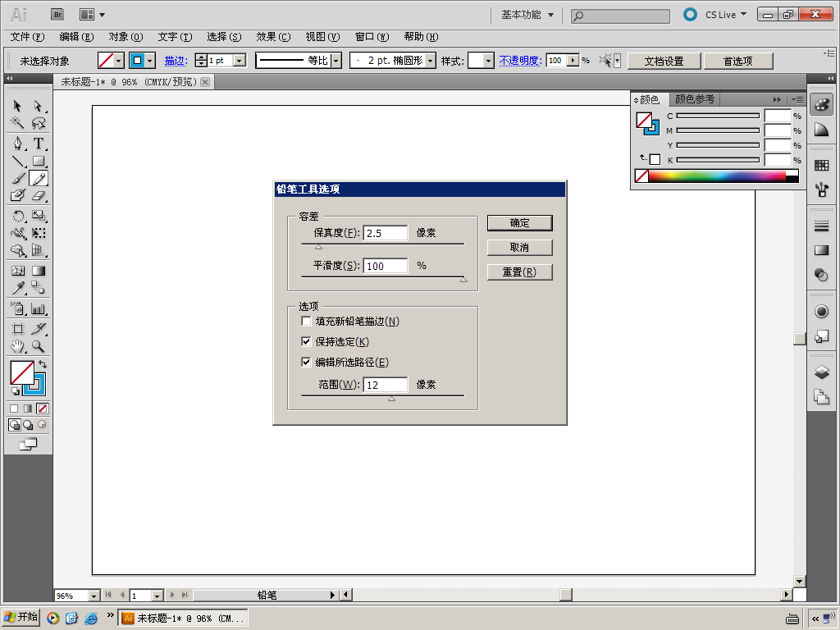Select the Direct Selection tool (white arrow)
The image size is (840, 630).
click(x=39, y=106)
